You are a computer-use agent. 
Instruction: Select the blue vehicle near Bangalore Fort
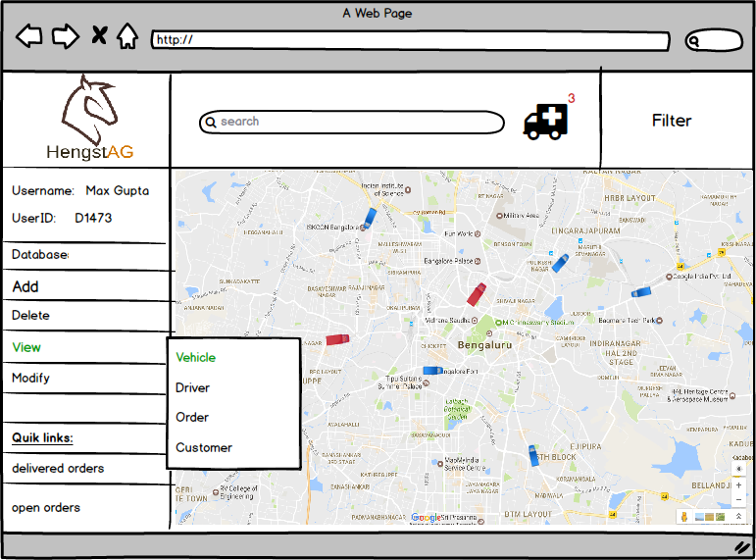click(x=432, y=371)
